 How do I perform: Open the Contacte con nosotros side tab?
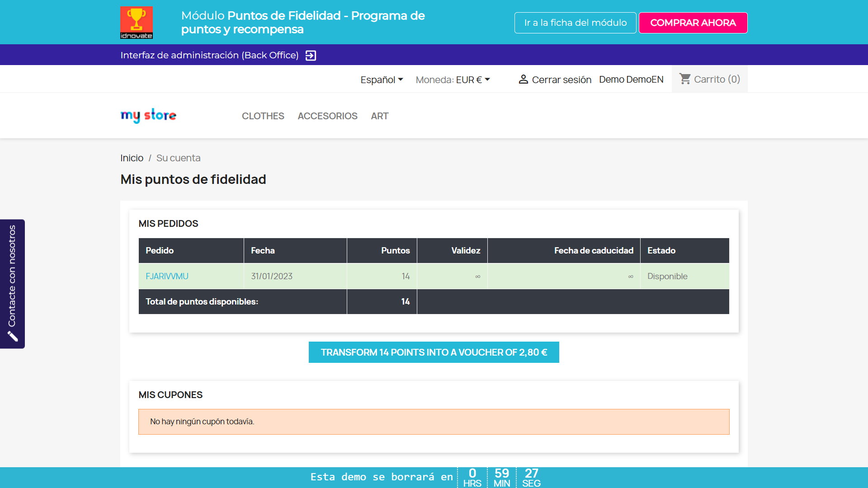12,276
